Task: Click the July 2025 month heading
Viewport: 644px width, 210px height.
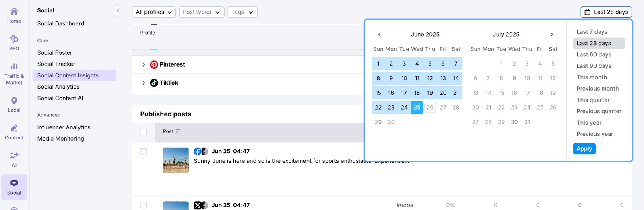Action: [x=506, y=34]
